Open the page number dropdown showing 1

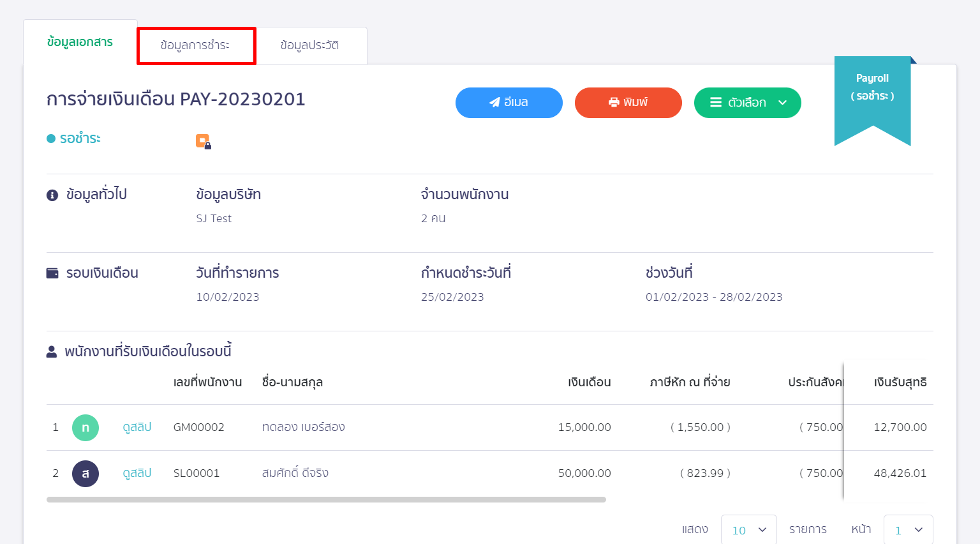point(908,529)
